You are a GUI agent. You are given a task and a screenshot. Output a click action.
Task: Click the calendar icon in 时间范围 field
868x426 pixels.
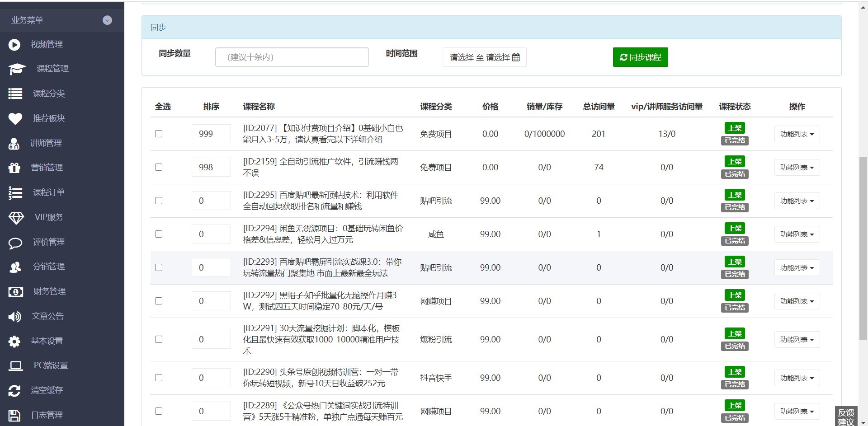pos(516,57)
